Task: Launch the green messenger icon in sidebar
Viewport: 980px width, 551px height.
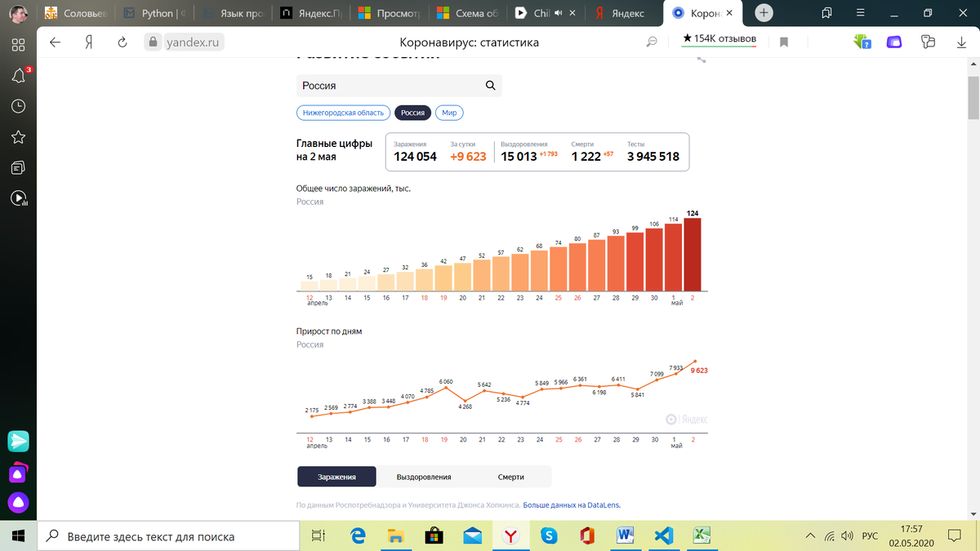Action: pyautogui.click(x=18, y=442)
